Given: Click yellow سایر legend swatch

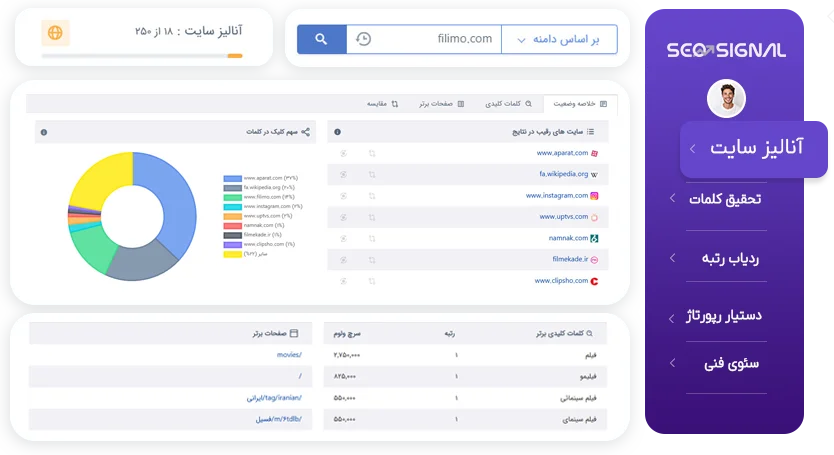Looking at the screenshot, I should click(x=232, y=254).
